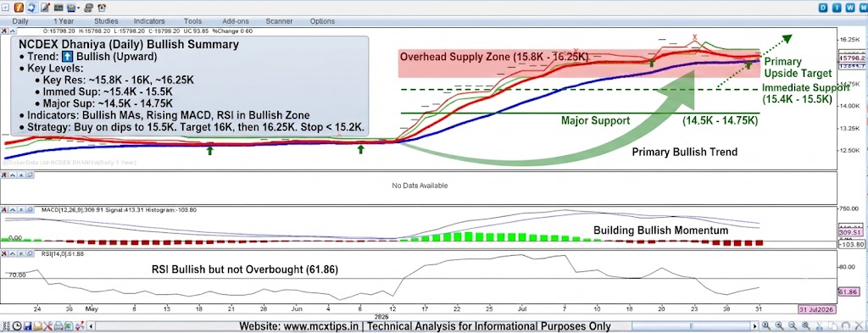Click the clock icon in bottom toolbar
The image size is (868, 333).
pyautogui.click(x=17, y=326)
